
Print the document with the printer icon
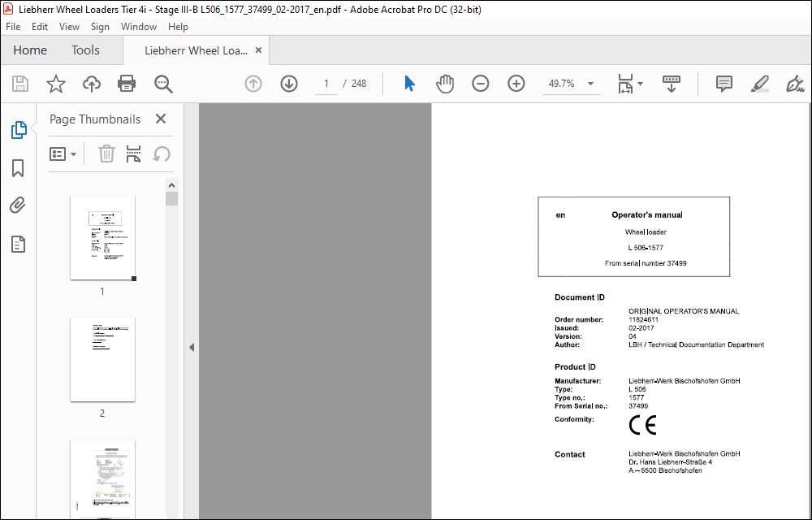127,84
